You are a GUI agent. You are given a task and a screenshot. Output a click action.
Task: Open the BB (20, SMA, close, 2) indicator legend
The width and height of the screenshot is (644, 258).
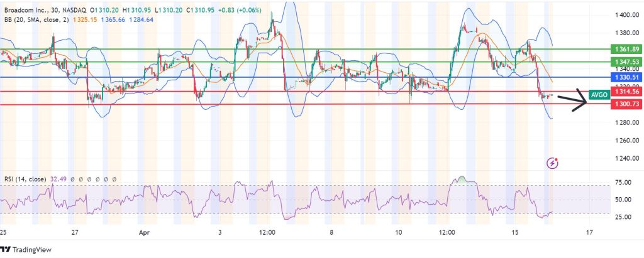coord(36,19)
